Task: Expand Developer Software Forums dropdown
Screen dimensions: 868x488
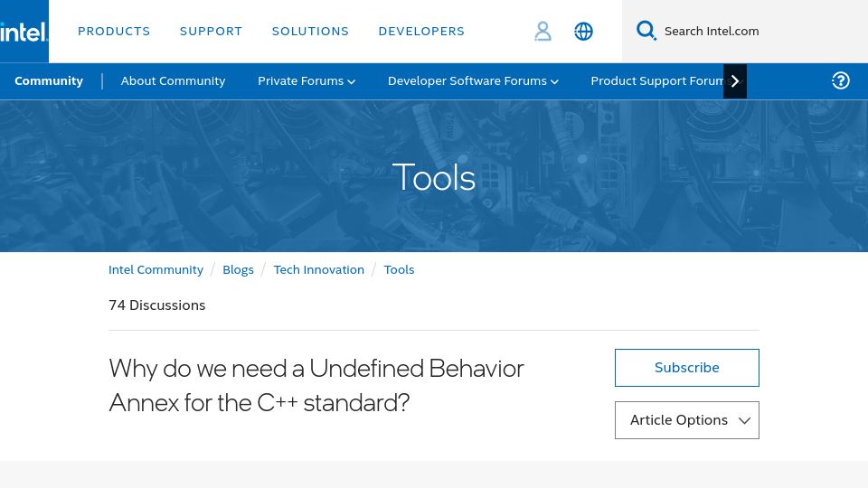Action: click(x=473, y=80)
